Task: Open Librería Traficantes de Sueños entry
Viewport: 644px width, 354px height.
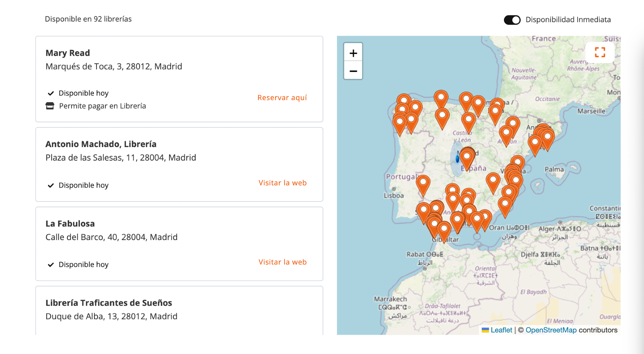Action: [x=109, y=303]
